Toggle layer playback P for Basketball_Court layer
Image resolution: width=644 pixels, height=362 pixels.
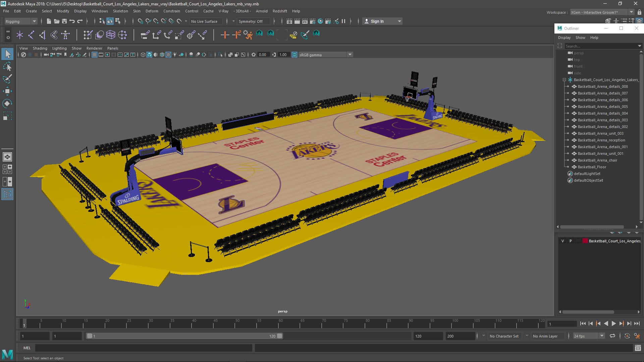(x=571, y=241)
